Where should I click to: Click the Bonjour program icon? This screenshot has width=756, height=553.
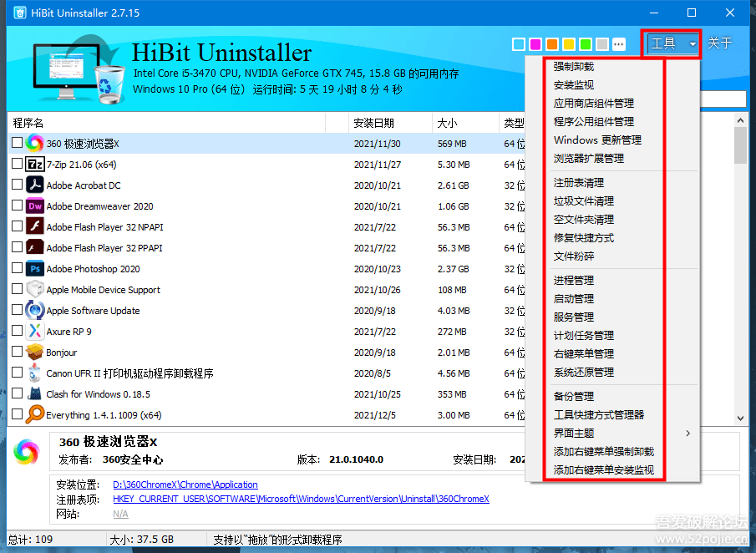[35, 352]
